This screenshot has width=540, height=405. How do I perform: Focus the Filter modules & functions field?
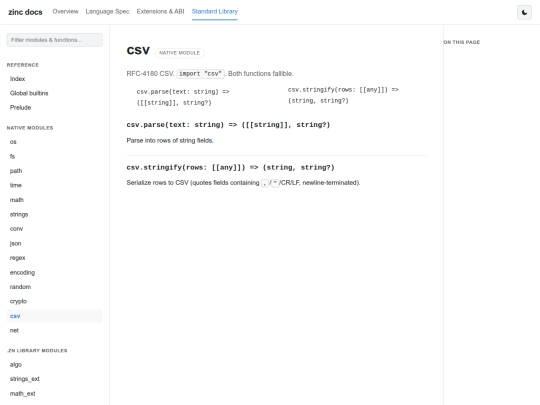55,40
